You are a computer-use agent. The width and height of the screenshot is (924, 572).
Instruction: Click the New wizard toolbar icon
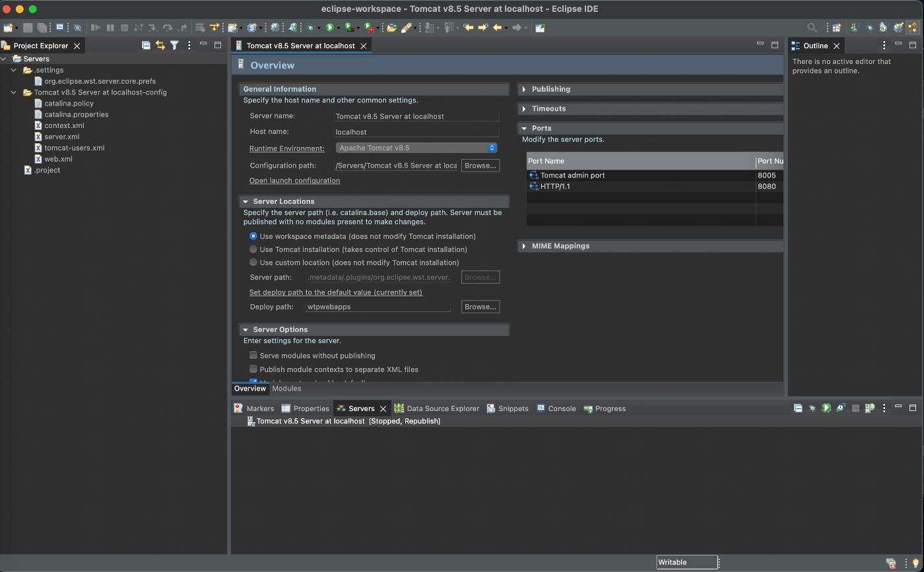tap(7, 28)
